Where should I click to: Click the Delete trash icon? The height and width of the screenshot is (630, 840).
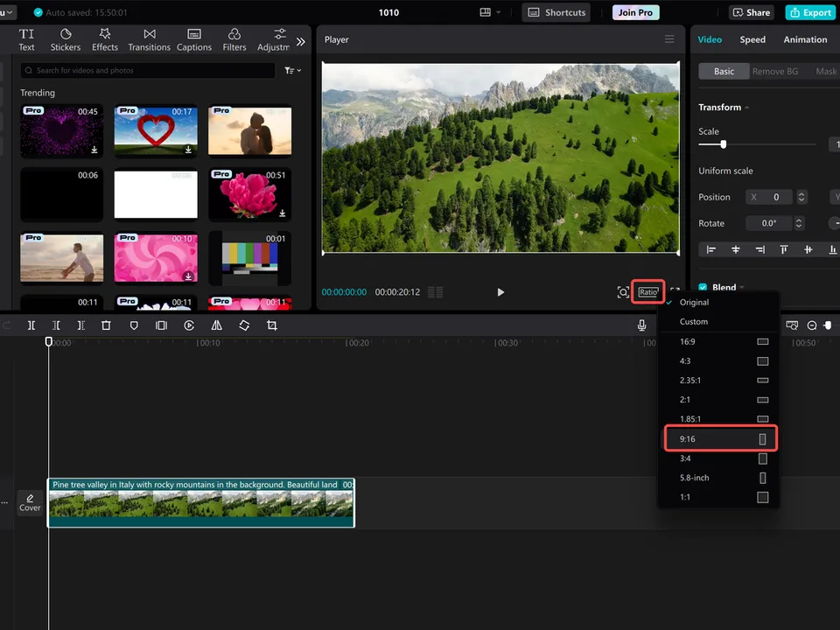pyautogui.click(x=106, y=325)
